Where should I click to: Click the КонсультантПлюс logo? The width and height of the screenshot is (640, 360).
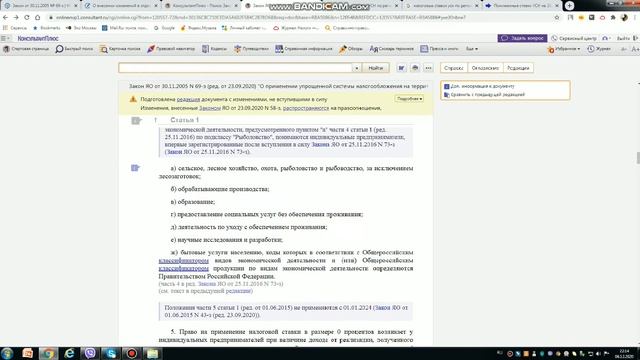[x=38, y=38]
